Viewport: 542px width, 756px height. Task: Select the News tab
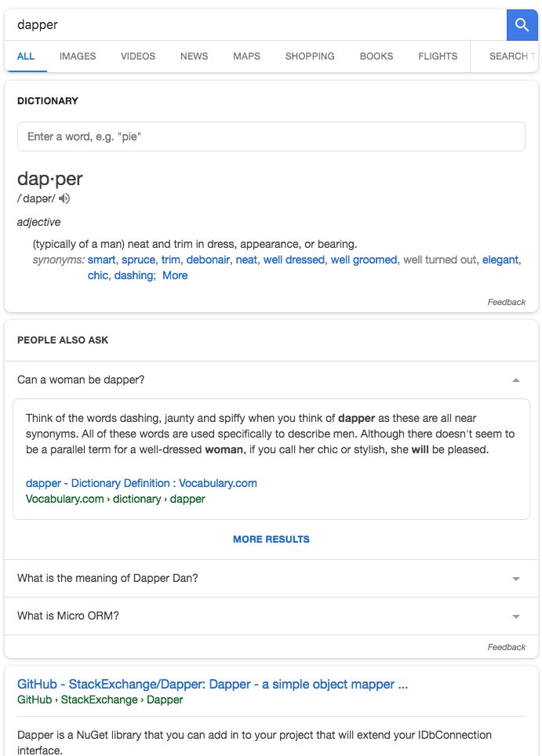(x=194, y=56)
